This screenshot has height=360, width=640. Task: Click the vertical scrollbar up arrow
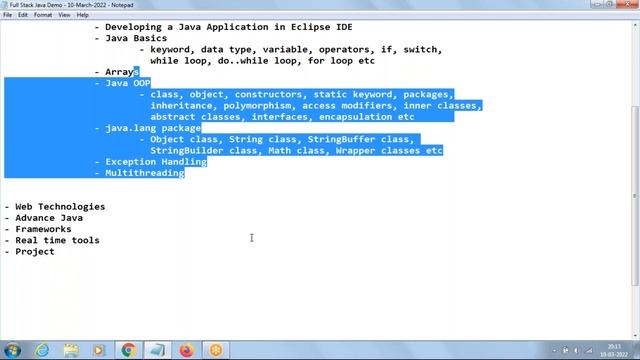pos(635,25)
